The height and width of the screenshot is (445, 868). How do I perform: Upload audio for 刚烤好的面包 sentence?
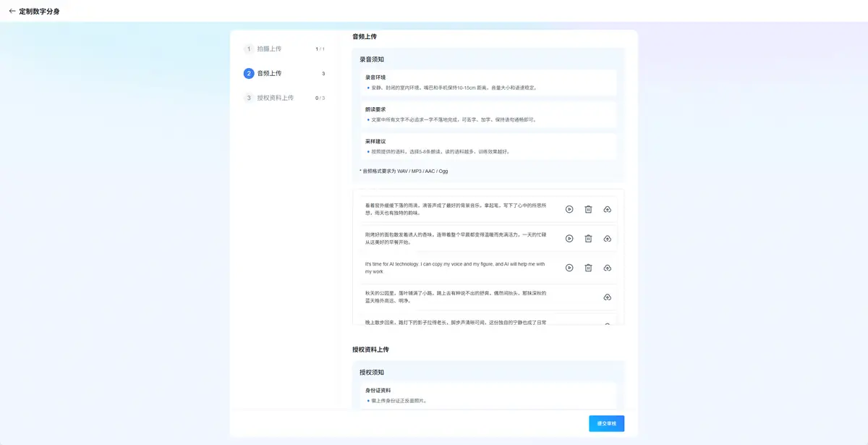point(607,238)
